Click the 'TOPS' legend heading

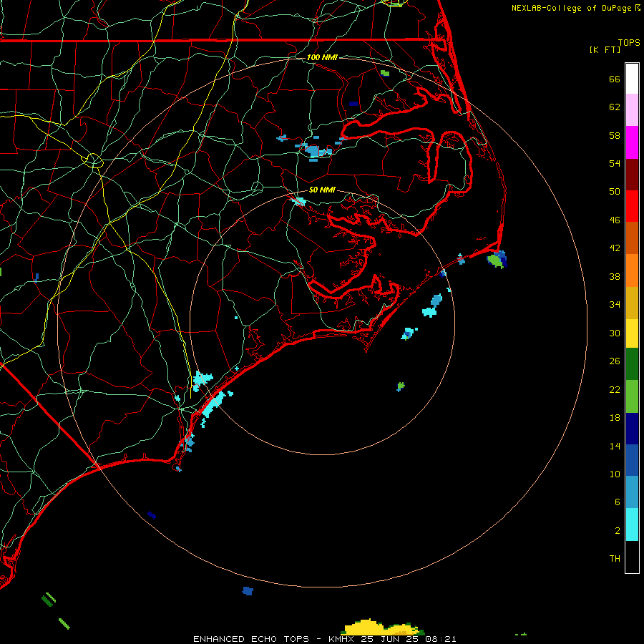point(629,42)
